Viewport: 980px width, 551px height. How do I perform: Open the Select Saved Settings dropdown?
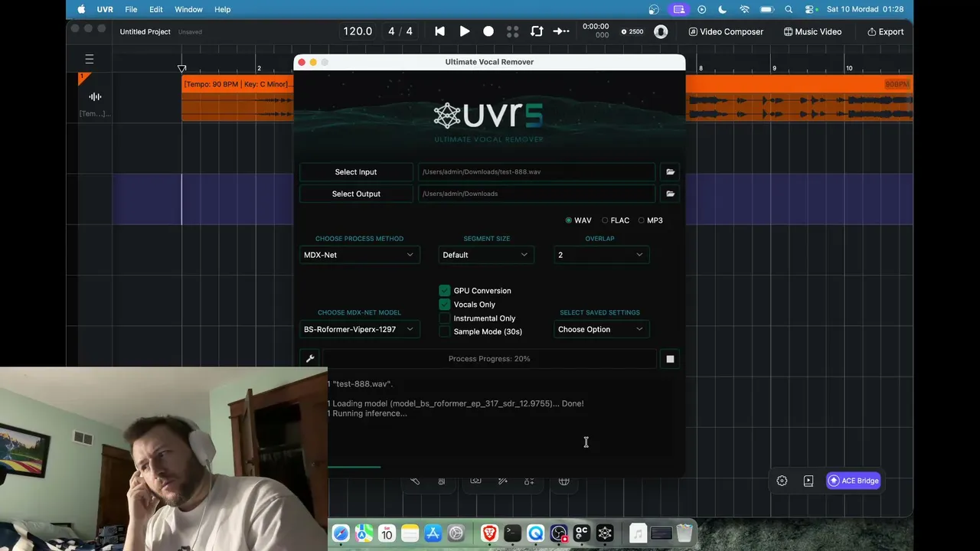tap(601, 329)
